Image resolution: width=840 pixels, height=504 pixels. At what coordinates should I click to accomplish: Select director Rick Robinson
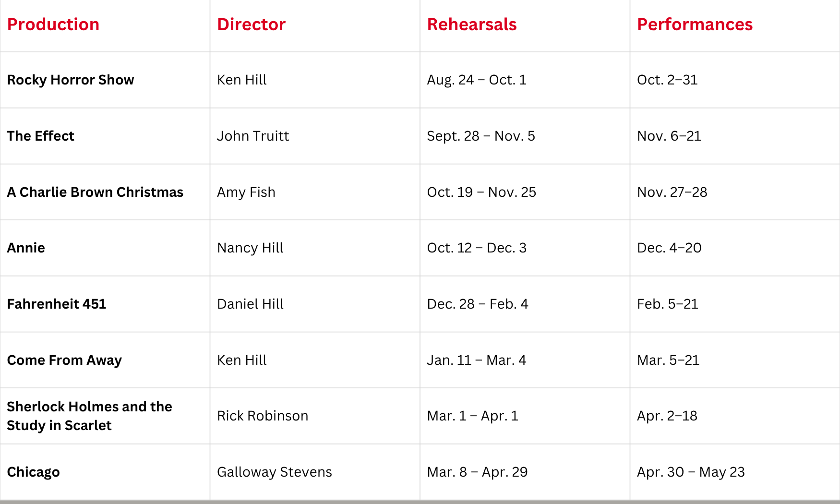pos(263,416)
